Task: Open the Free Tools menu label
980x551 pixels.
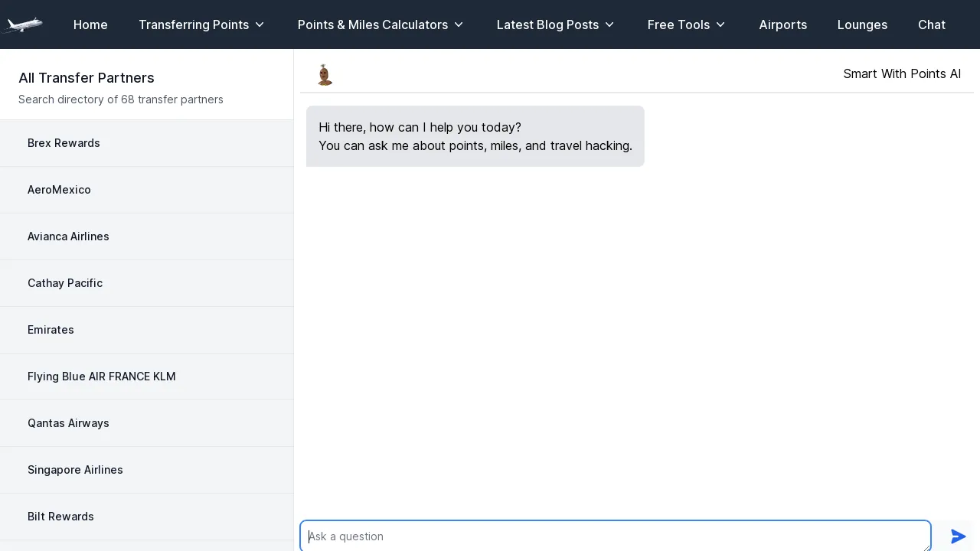Action: pyautogui.click(x=678, y=24)
